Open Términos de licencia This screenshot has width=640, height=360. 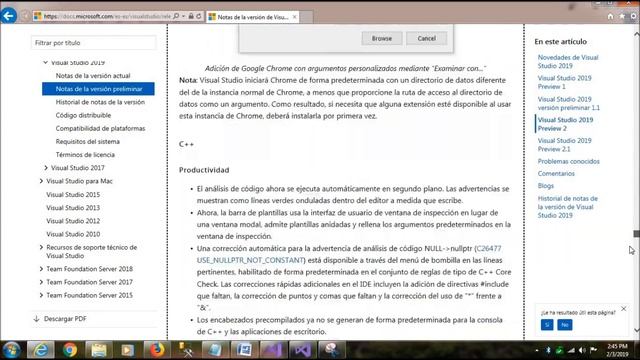tap(85, 155)
